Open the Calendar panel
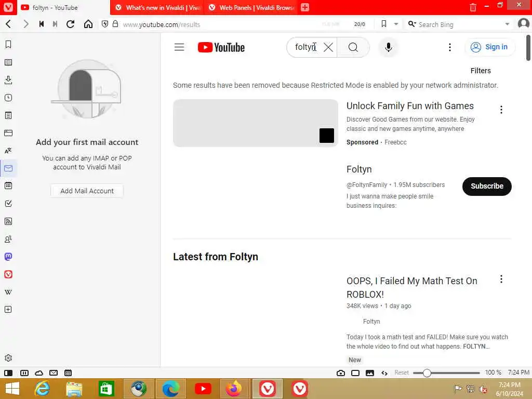The image size is (532, 399). (x=8, y=185)
